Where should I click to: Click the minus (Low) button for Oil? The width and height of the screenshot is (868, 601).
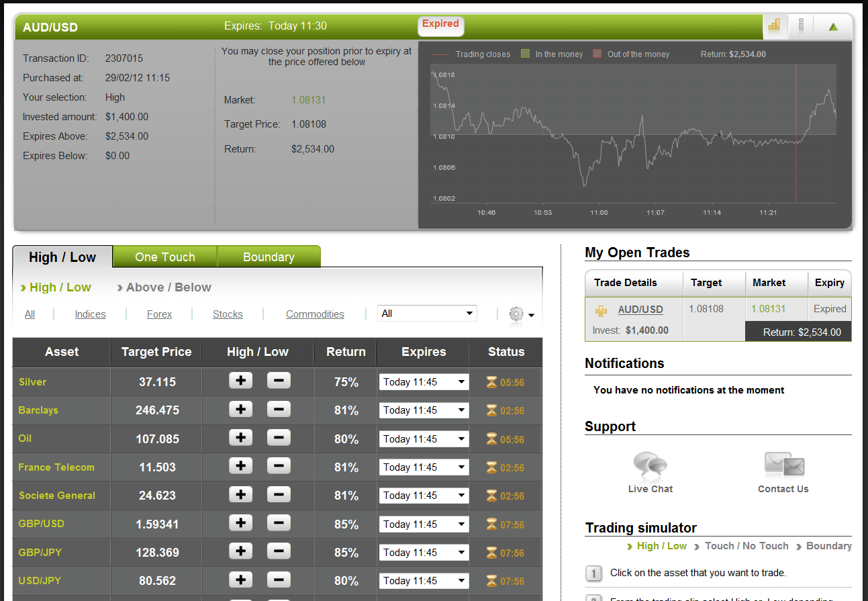point(279,438)
